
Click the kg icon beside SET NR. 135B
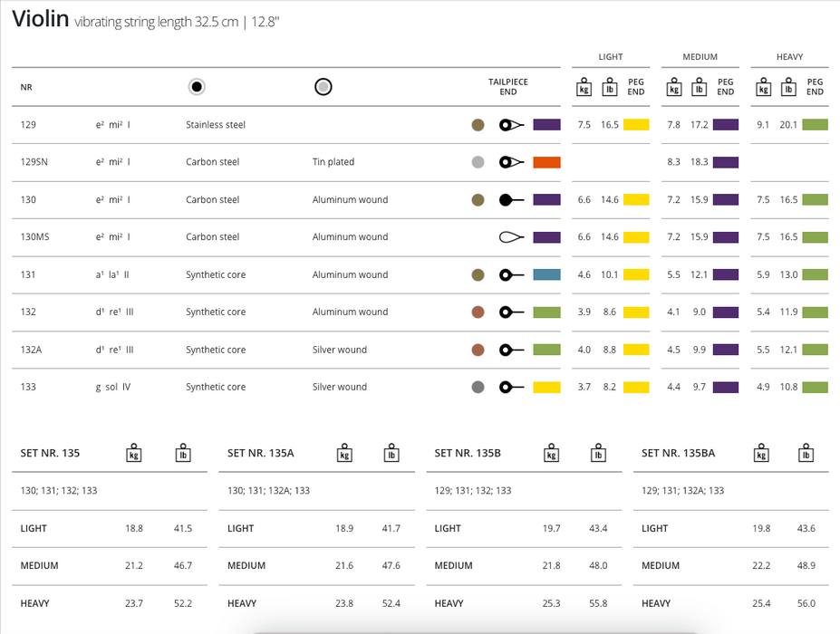click(547, 453)
